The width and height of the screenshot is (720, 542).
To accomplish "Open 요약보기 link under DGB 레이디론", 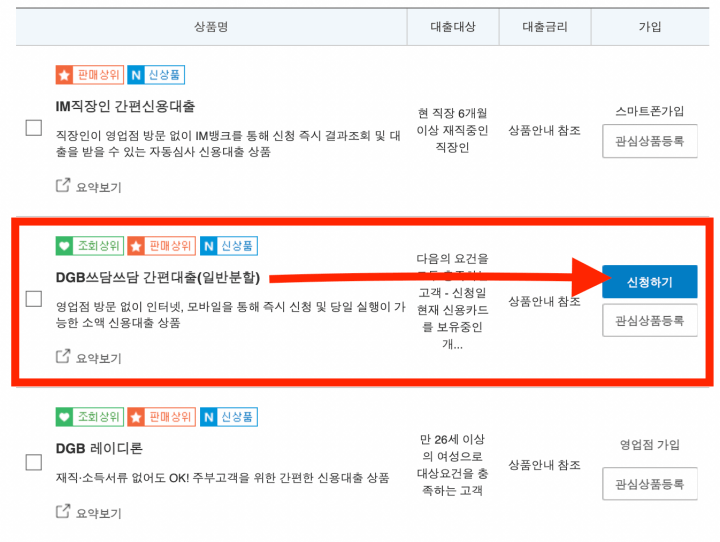I will click(x=99, y=513).
